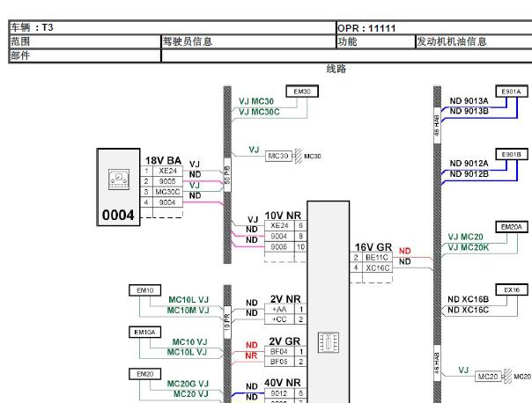Click the ND XC16C wire label
Viewport: 532px width, 403px height.
[469, 310]
